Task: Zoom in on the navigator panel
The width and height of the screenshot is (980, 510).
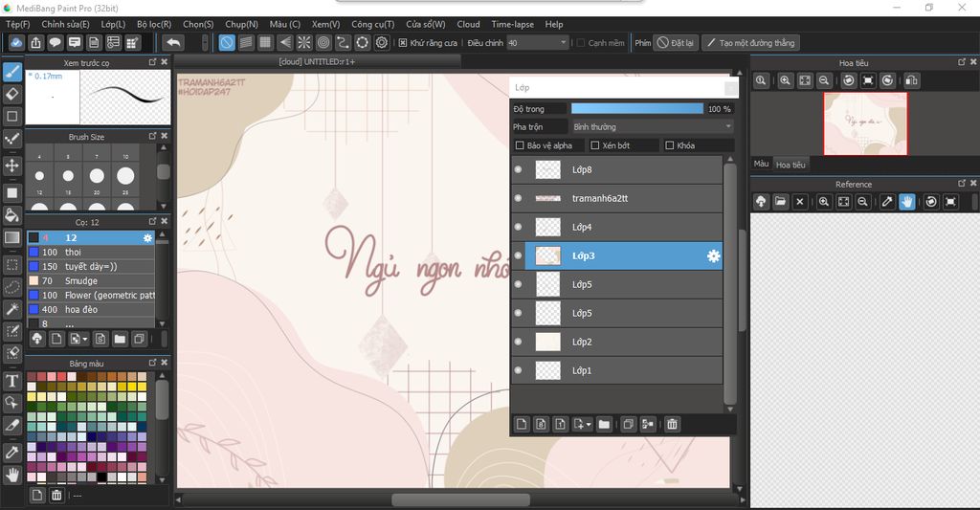Action: (785, 80)
